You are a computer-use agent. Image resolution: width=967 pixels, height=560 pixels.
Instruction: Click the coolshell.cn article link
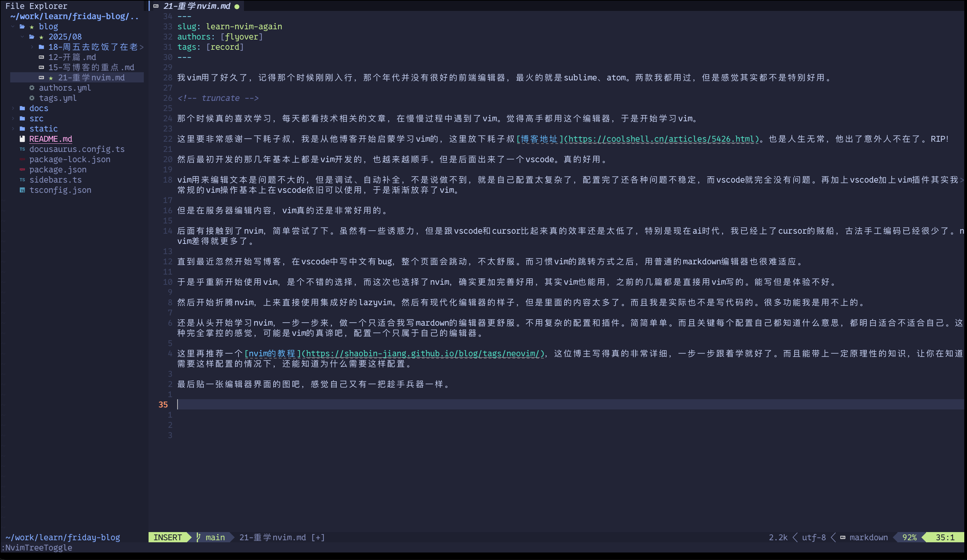coord(662,139)
